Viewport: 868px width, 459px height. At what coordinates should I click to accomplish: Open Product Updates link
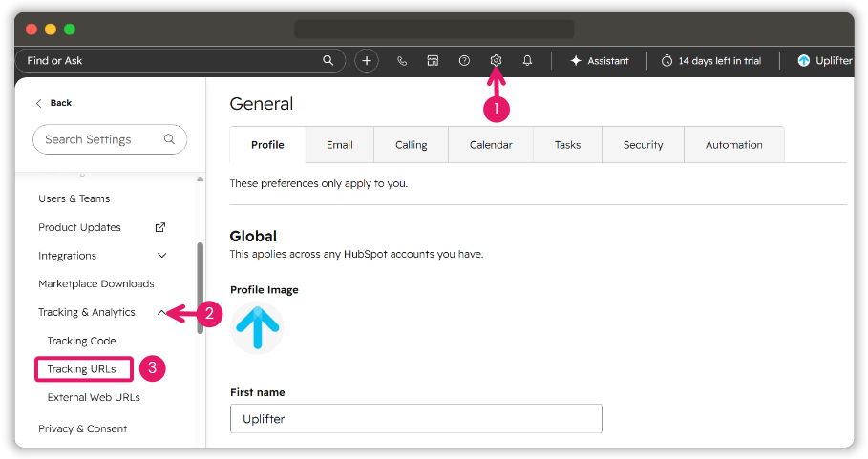(x=79, y=227)
